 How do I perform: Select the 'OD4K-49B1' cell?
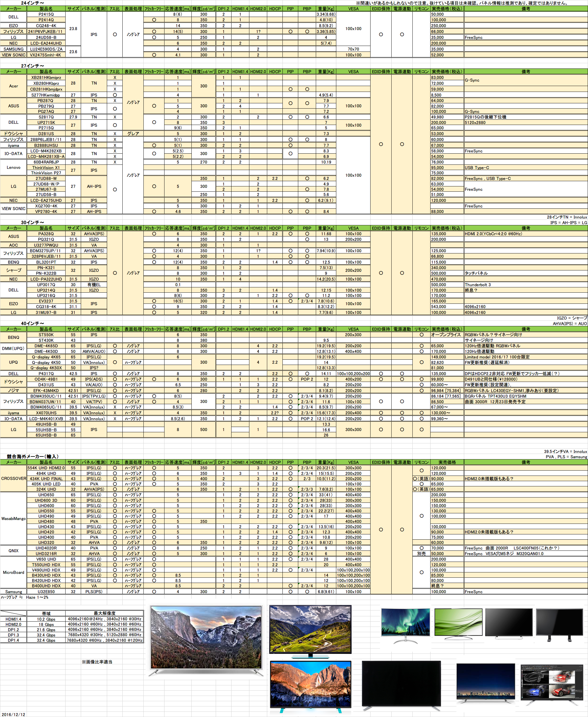tap(46, 379)
